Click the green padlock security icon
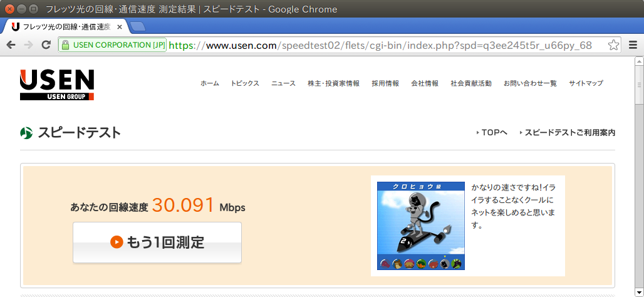644x297 pixels. click(x=65, y=45)
